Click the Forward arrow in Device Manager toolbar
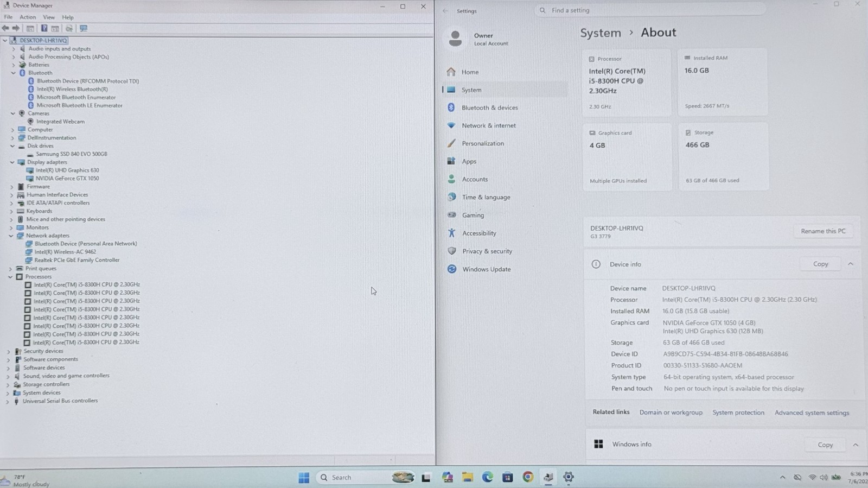 tap(16, 28)
